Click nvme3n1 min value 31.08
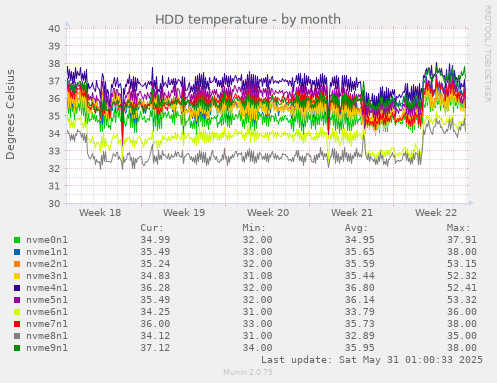 257,276
